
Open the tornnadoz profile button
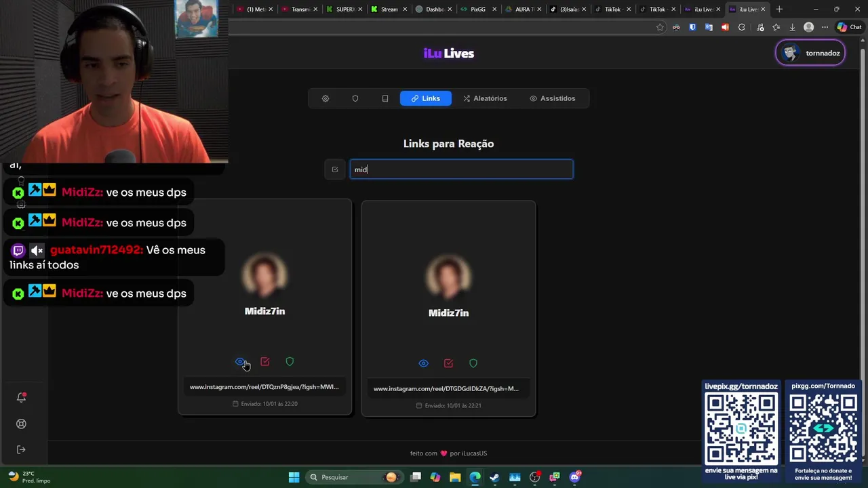810,53
